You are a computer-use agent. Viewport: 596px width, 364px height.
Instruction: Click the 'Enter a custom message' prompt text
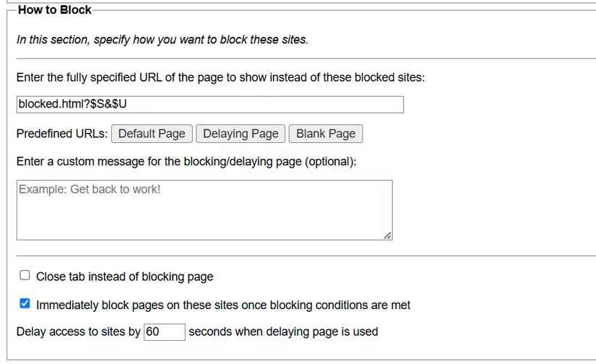[x=186, y=162]
